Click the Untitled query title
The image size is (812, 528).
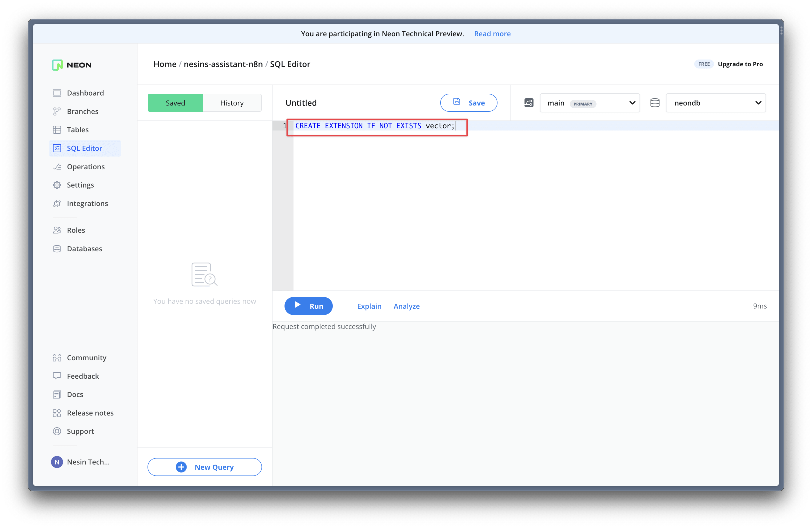[301, 103]
